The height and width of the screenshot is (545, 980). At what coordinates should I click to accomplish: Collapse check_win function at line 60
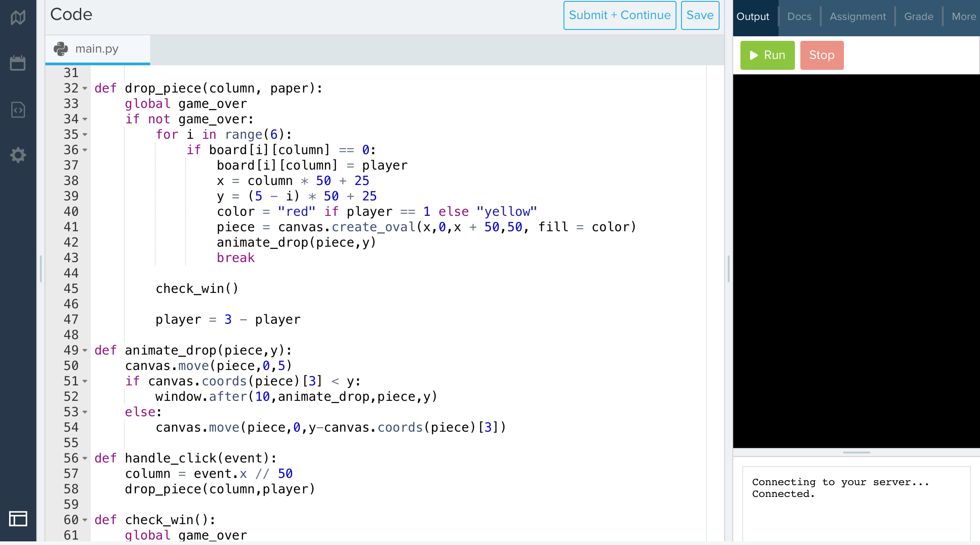[85, 520]
